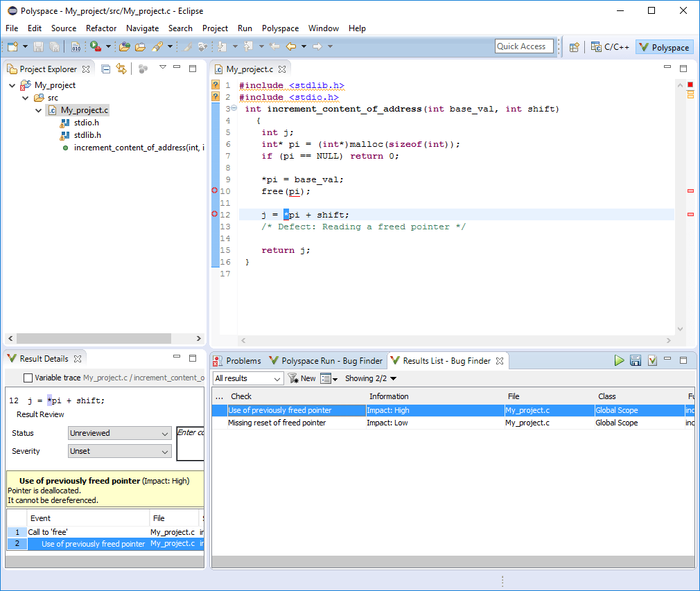Viewport: 700px width, 591px height.
Task: Open the Severity dropdown showing Unset
Action: (120, 451)
